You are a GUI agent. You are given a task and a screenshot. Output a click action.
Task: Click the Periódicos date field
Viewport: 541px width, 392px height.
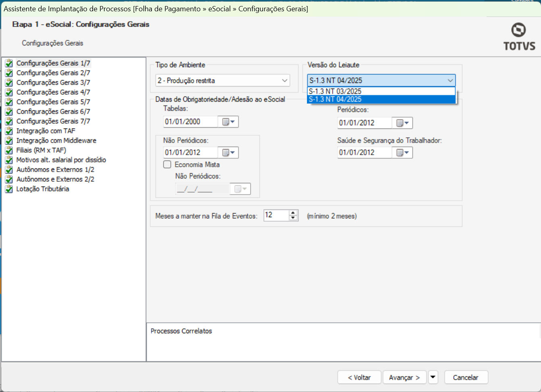point(365,123)
